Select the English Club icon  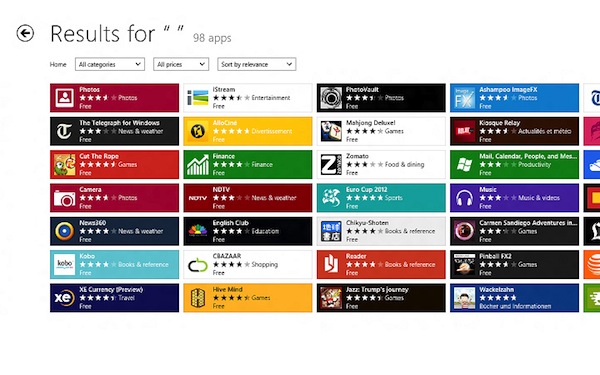(198, 231)
